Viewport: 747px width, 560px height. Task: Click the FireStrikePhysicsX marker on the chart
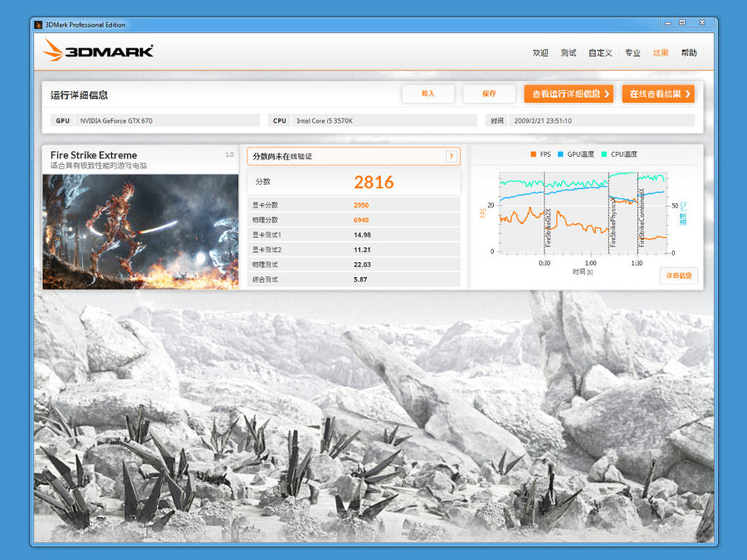[613, 222]
